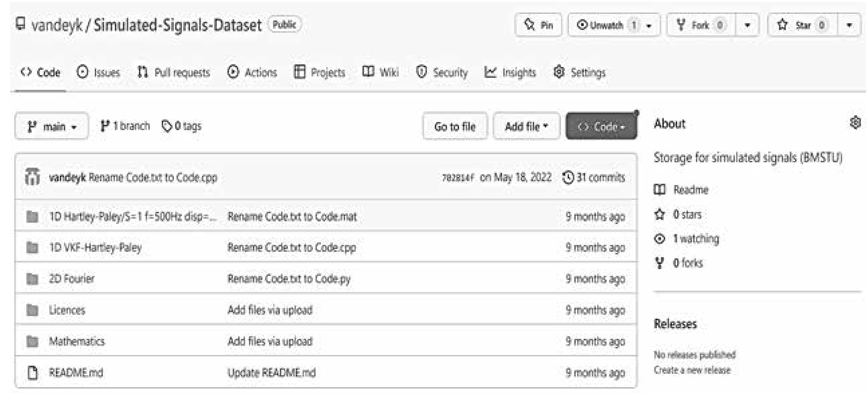Click the vandeyk avatar icon in commit row
The width and height of the screenshot is (868, 393).
[x=33, y=177]
